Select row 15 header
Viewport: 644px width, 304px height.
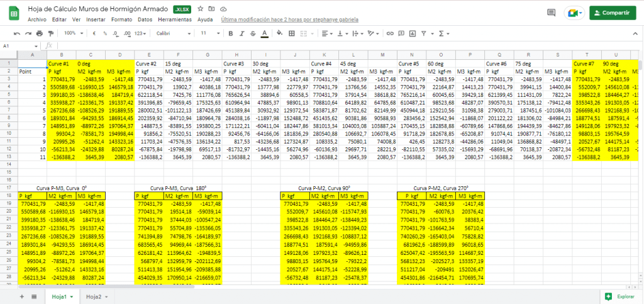click(9, 172)
